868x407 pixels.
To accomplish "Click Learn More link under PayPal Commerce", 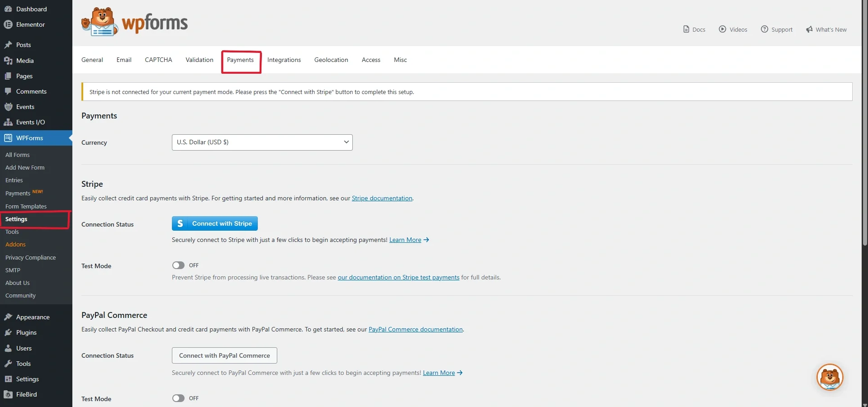I will (439, 373).
